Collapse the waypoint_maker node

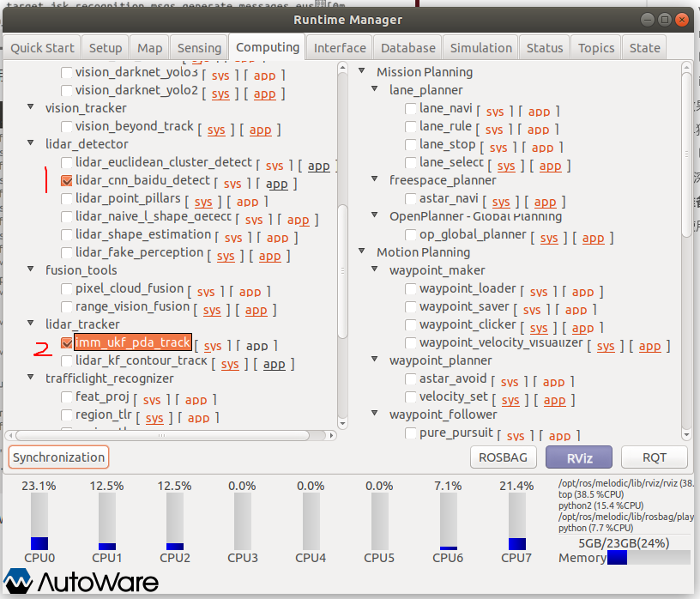[x=375, y=269]
